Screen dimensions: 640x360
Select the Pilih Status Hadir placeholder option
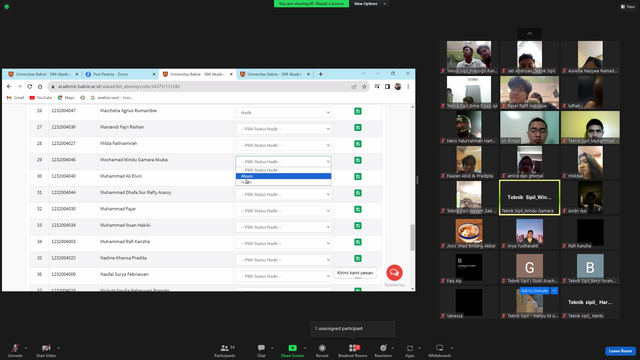(283, 170)
